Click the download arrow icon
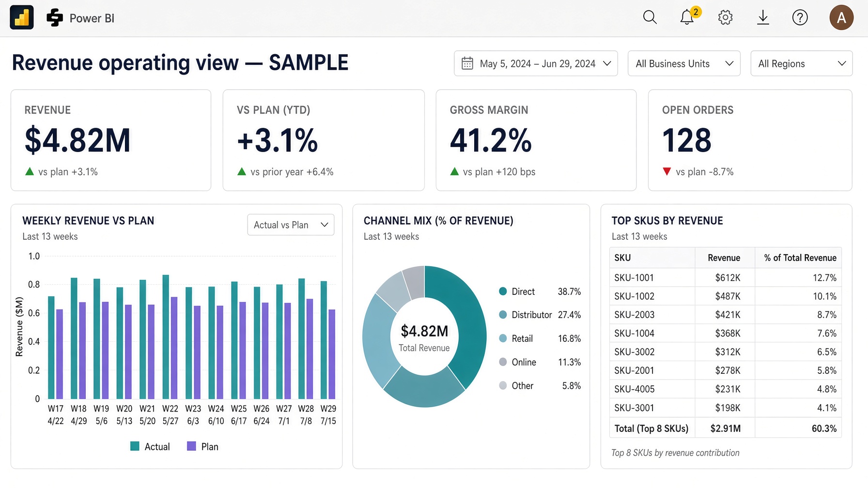868x488 pixels. click(763, 17)
